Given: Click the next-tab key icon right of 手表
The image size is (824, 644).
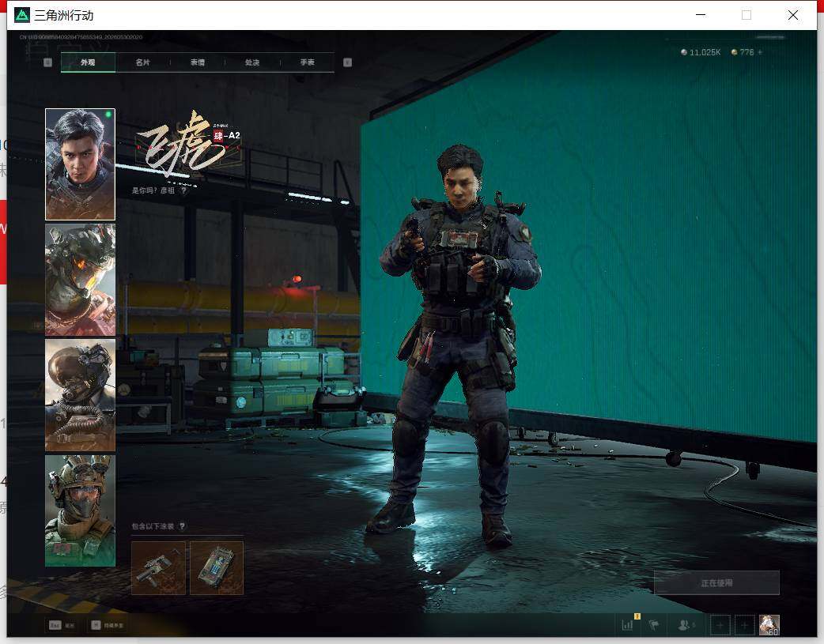Looking at the screenshot, I should 347,62.
